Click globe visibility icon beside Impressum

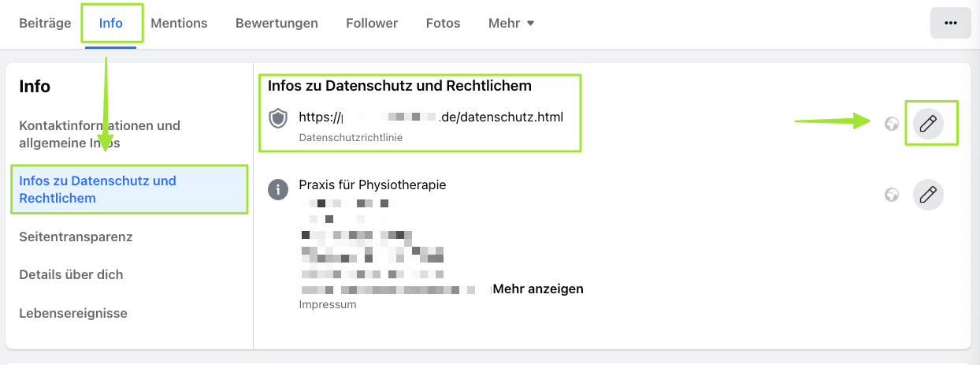tap(892, 194)
